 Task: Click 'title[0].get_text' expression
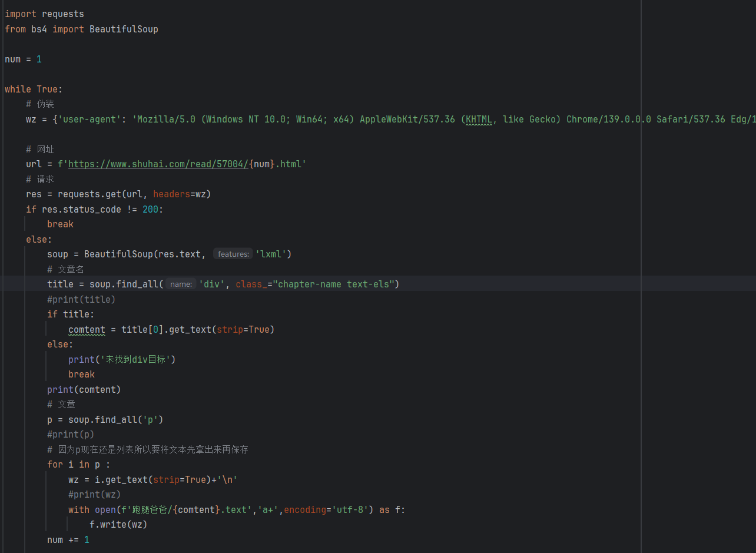[166, 329]
